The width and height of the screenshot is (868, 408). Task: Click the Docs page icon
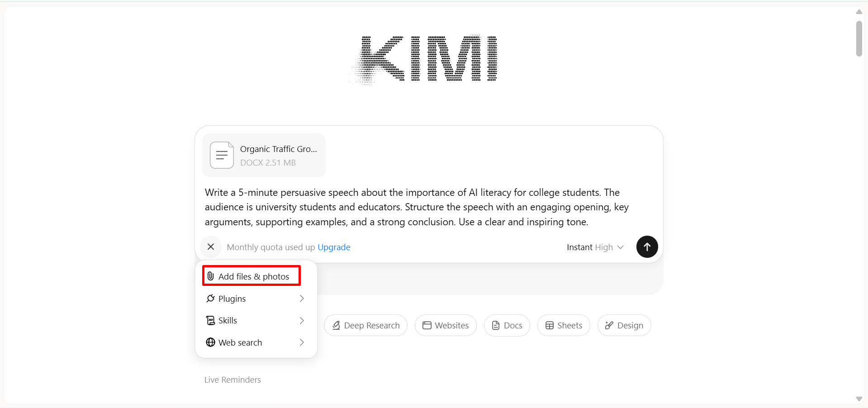(x=496, y=326)
